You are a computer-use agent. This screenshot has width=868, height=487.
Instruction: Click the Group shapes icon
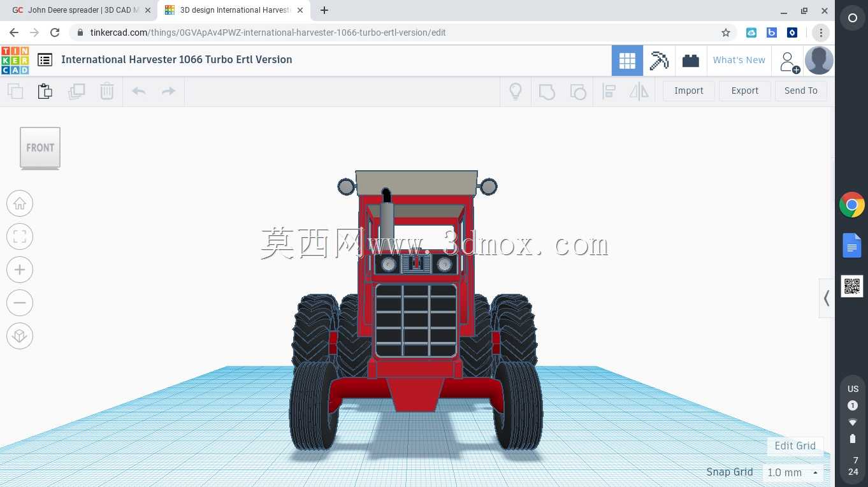click(x=547, y=91)
